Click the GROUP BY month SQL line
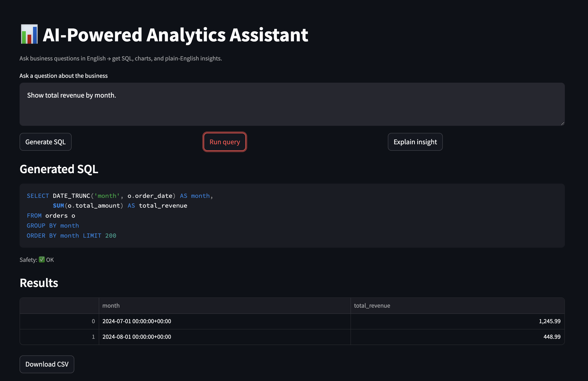This screenshot has height=381, width=588. tap(53, 225)
